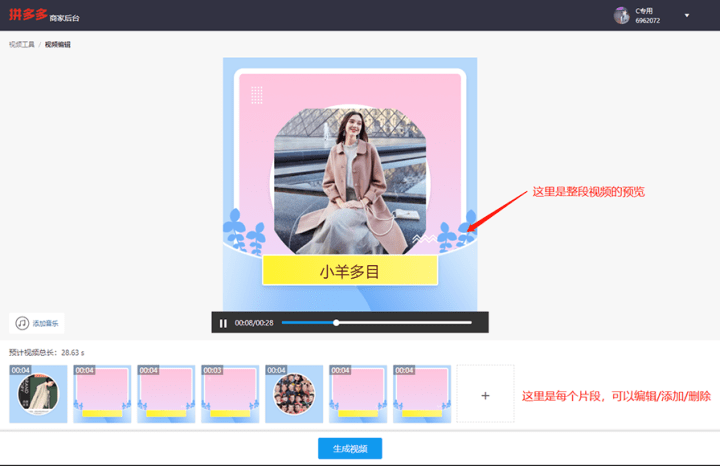Image resolution: width=720 pixels, height=466 pixels.
Task: Add a new clip with plus box
Action: click(485, 394)
